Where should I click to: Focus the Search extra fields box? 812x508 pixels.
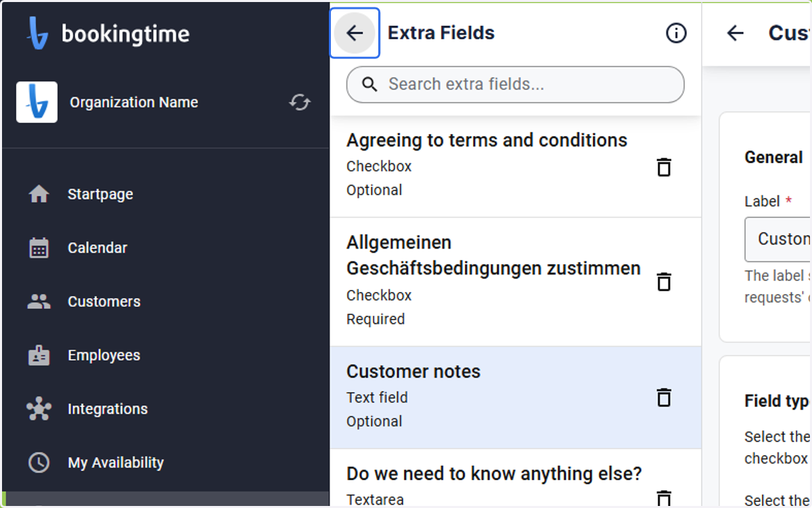point(515,85)
